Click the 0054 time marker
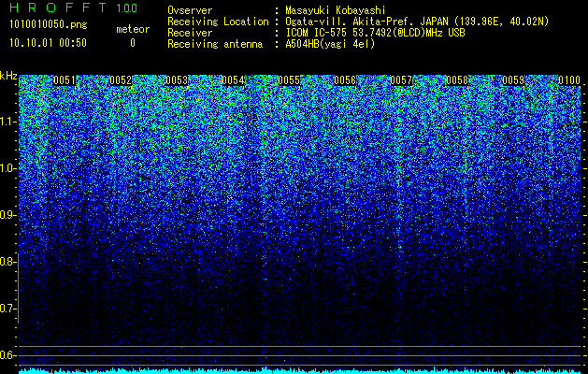The width and height of the screenshot is (588, 374). point(233,80)
